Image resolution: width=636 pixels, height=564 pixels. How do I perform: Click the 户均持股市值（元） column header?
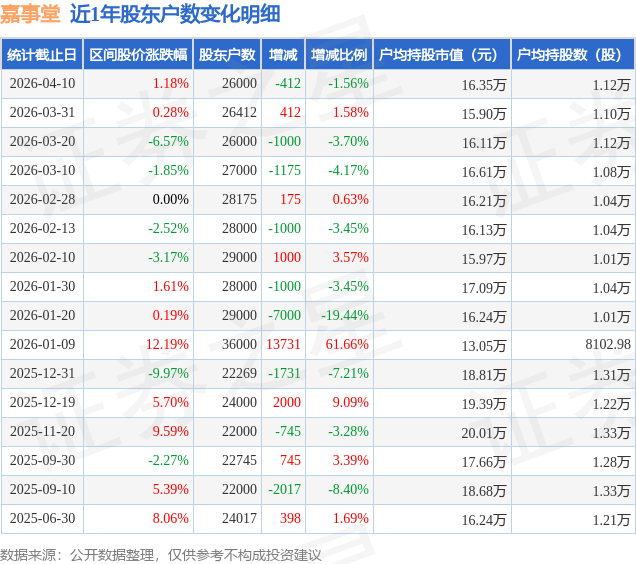[442, 54]
